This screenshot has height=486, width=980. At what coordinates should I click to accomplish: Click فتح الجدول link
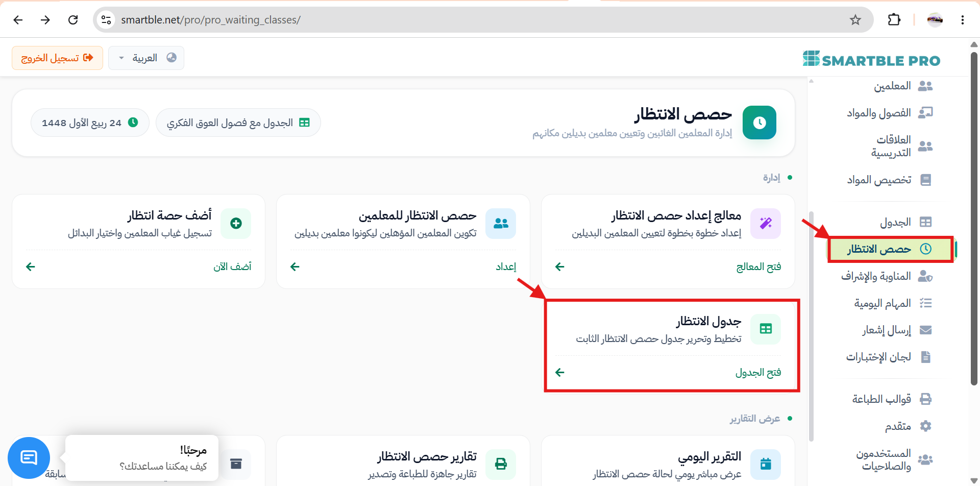point(758,372)
